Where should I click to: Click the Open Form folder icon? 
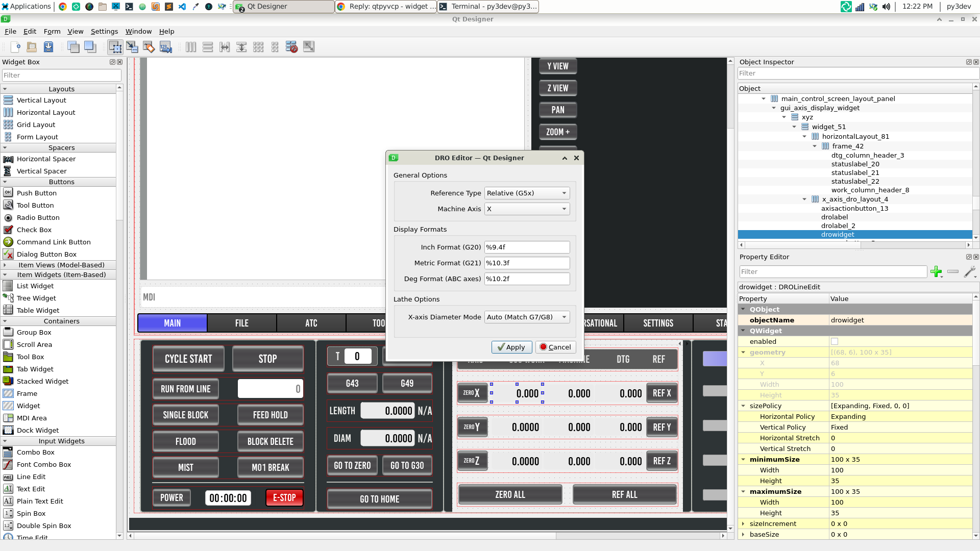[32, 47]
